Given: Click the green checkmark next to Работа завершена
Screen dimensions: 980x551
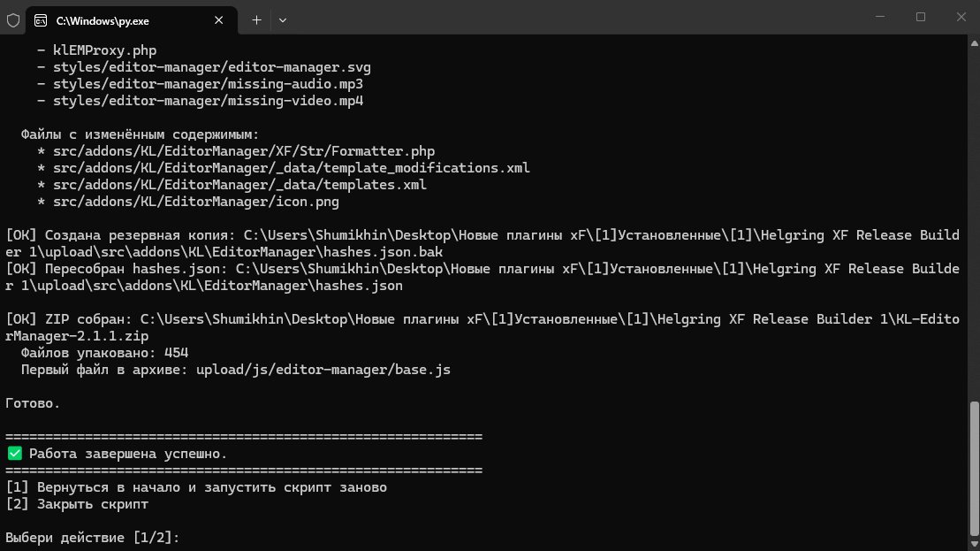Looking at the screenshot, I should (x=14, y=454).
